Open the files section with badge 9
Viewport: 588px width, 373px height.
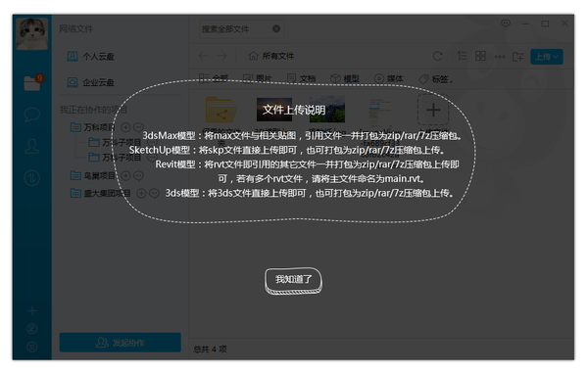point(32,82)
